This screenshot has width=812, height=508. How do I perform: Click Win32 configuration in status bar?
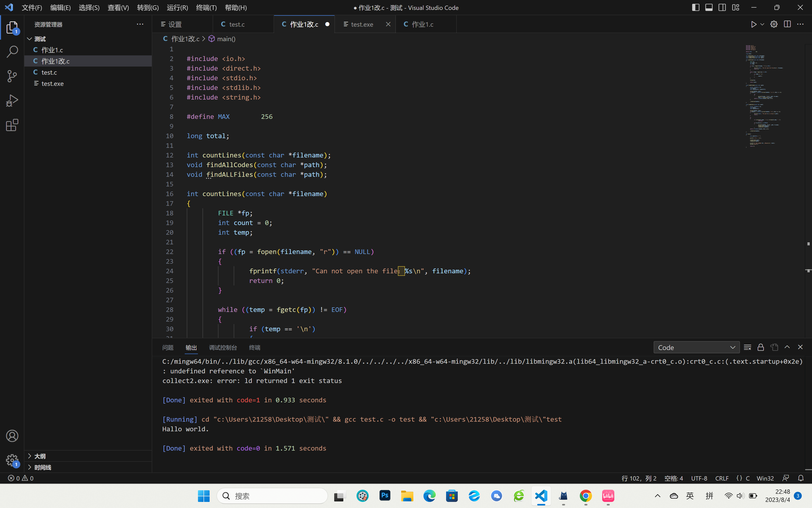765,478
